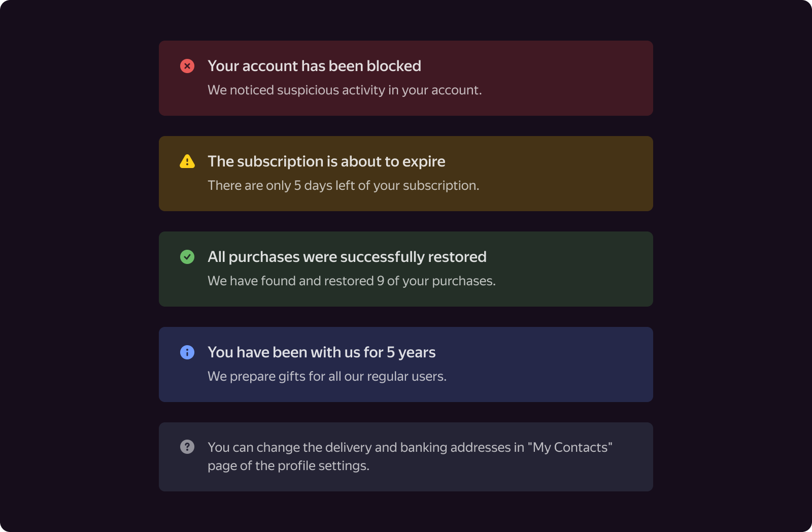Click 'We noticed suspicious activity' message text
This screenshot has width=812, height=532.
click(x=345, y=90)
